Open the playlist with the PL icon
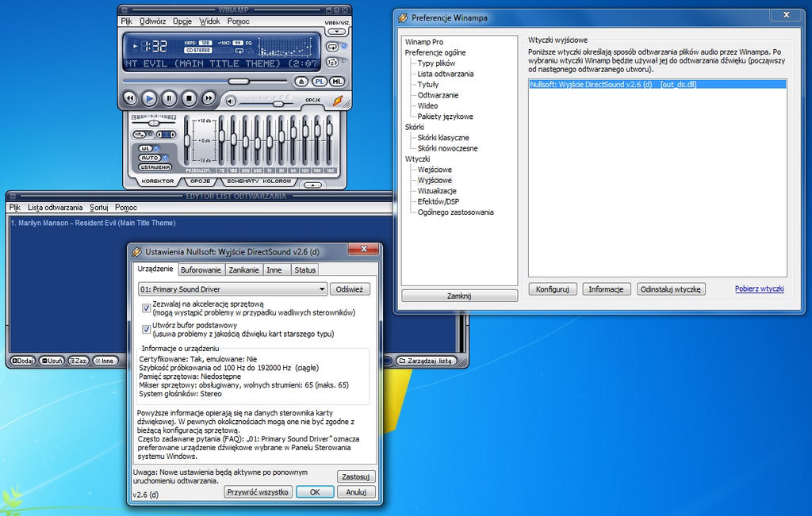 [320, 82]
